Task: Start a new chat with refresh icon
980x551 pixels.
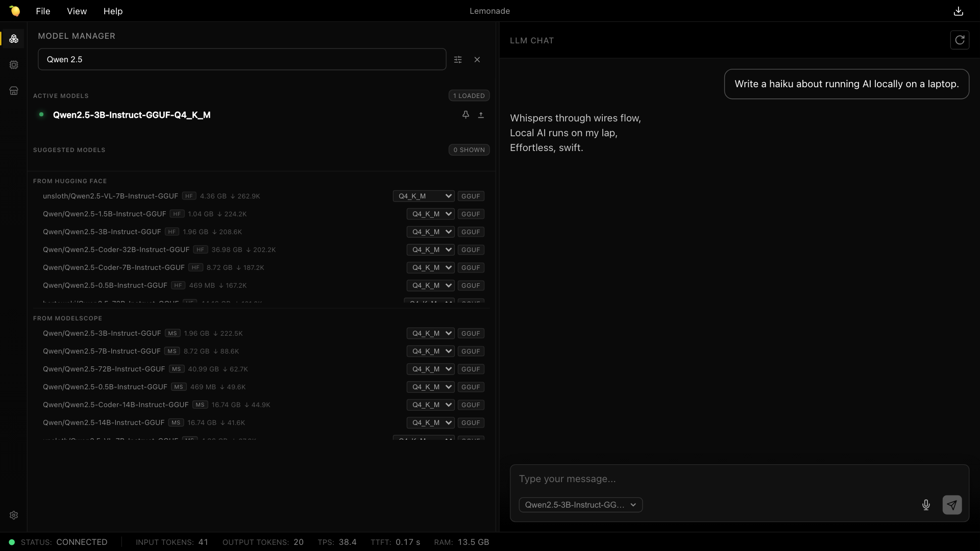Action: click(x=960, y=40)
